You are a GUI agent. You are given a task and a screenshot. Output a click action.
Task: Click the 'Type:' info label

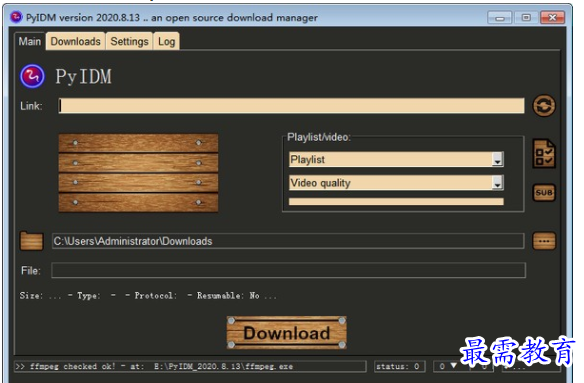(x=89, y=295)
